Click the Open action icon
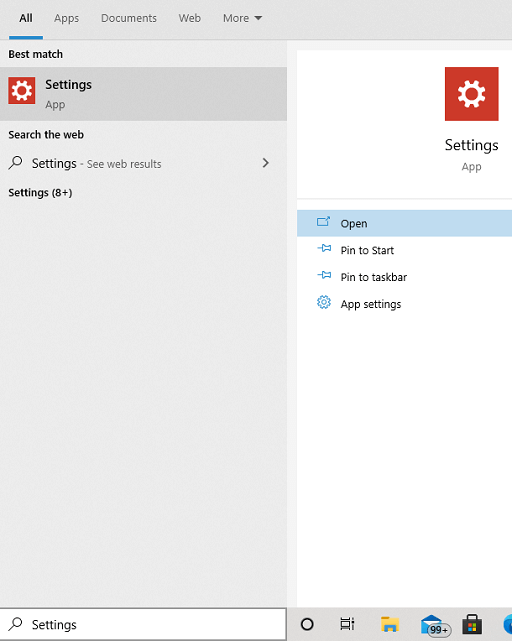The width and height of the screenshot is (512, 641). [323, 222]
